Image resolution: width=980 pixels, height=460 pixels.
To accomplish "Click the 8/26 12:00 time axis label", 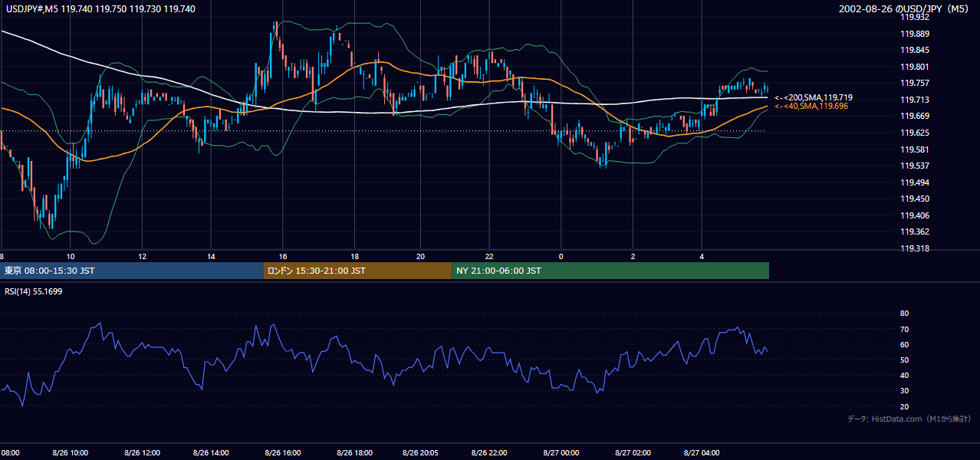I will tap(142, 452).
